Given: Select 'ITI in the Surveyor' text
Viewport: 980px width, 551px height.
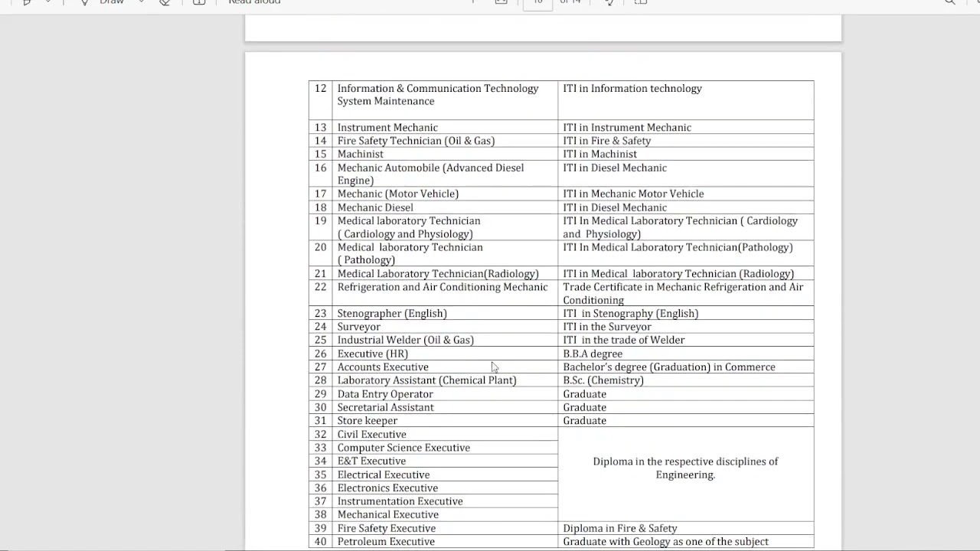Looking at the screenshot, I should [607, 327].
